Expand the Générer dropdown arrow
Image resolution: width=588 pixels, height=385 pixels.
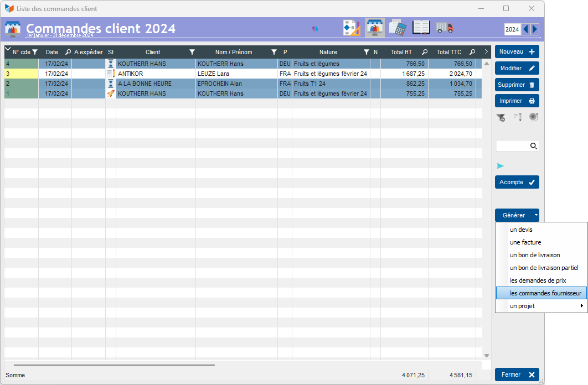click(x=535, y=215)
